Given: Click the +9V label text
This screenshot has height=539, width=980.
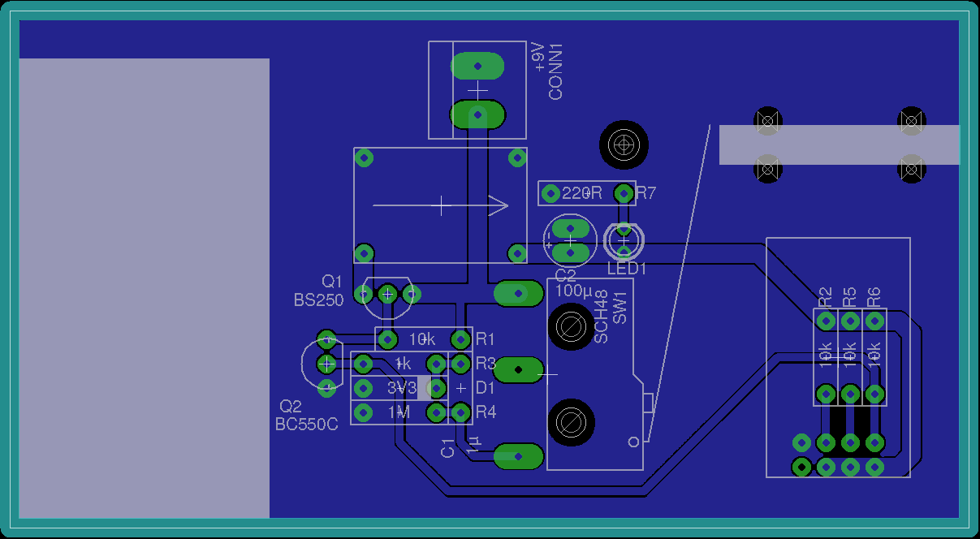Looking at the screenshot, I should coord(539,58).
